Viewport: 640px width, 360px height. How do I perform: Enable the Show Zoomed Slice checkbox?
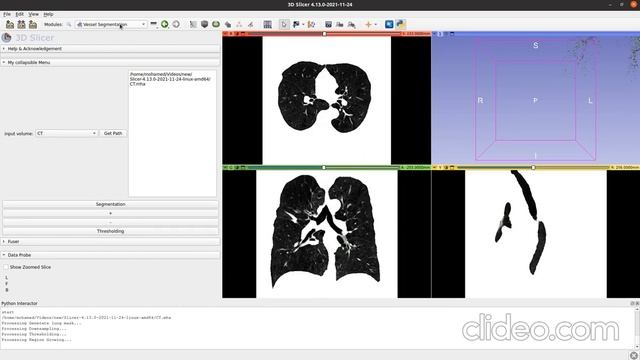point(6,267)
